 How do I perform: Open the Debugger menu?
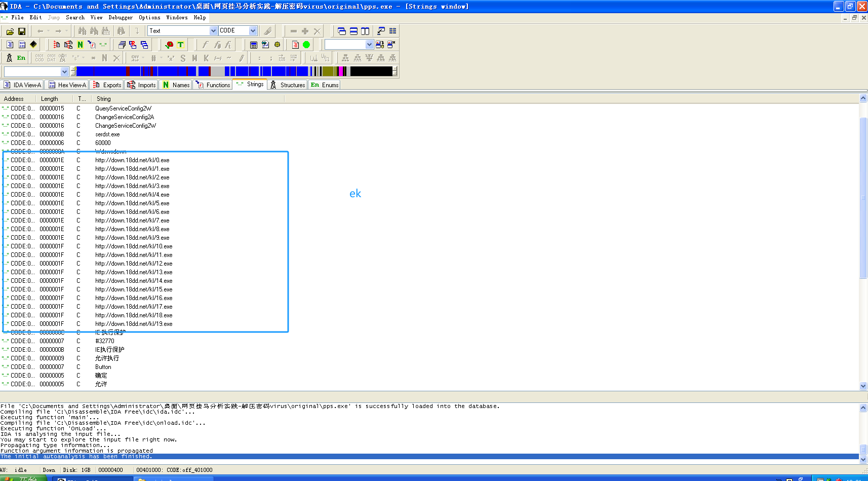121,17
